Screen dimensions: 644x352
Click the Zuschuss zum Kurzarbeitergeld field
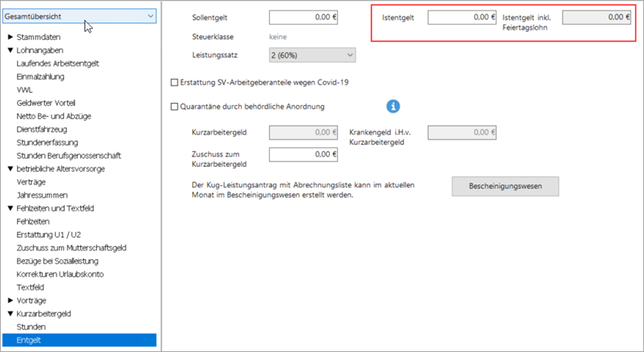[x=304, y=154]
